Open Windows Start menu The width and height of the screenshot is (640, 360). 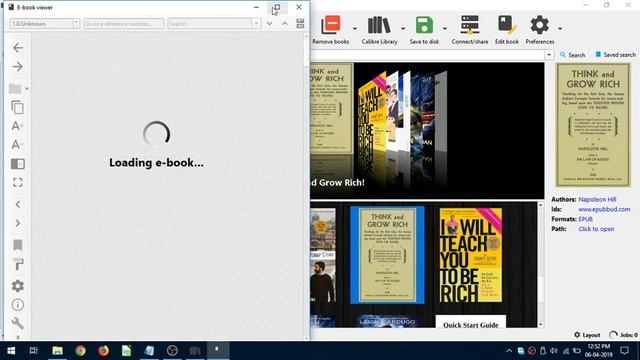point(11,351)
